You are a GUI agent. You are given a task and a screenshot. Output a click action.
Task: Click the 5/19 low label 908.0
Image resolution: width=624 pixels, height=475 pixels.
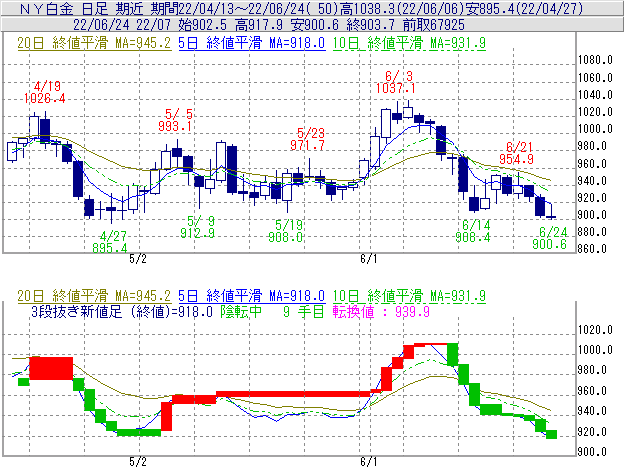[x=285, y=237]
